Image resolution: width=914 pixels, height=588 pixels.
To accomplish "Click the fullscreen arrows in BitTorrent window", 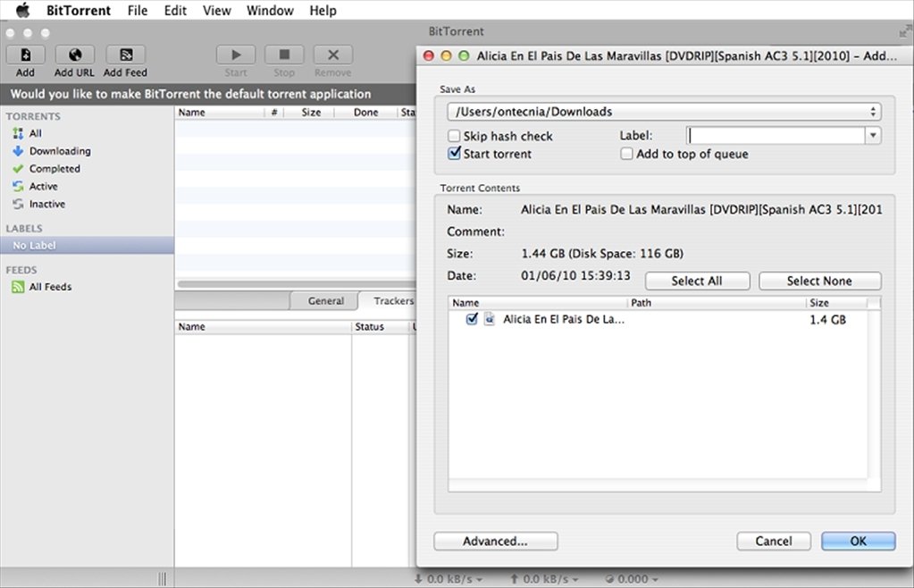I will [x=905, y=31].
